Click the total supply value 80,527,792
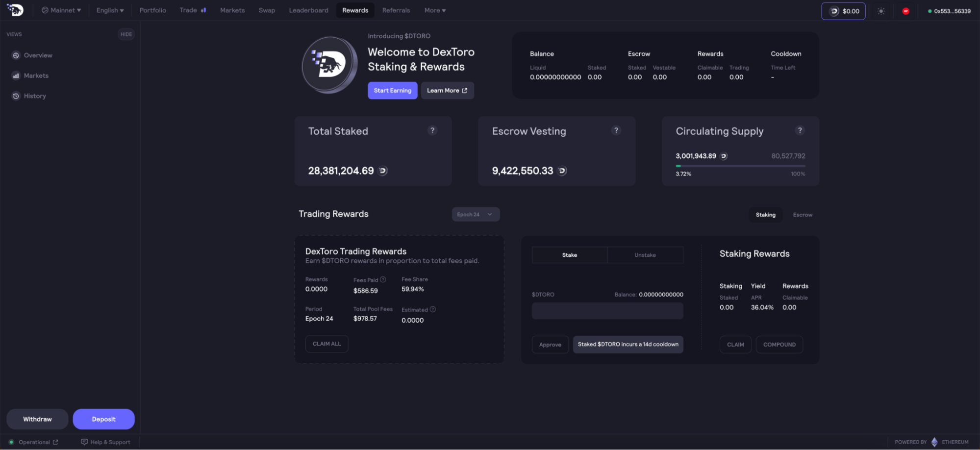Viewport: 980px width, 450px height. pos(788,156)
